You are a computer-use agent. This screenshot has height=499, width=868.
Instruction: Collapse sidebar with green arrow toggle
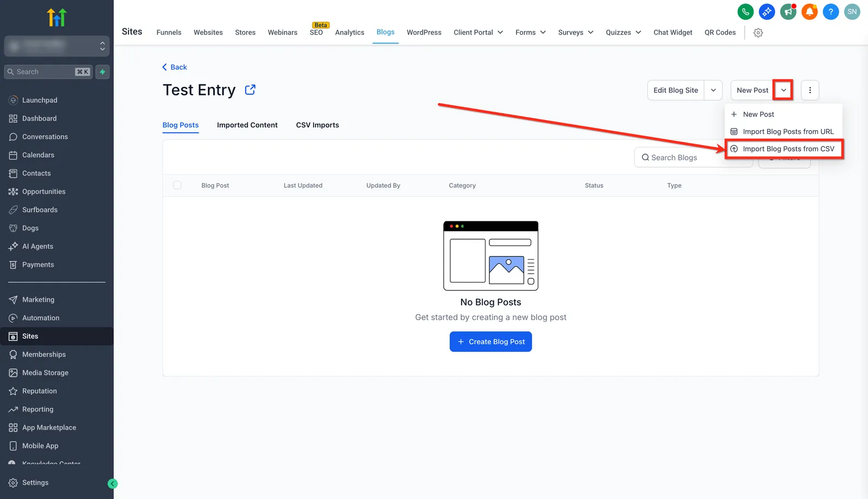pyautogui.click(x=113, y=484)
